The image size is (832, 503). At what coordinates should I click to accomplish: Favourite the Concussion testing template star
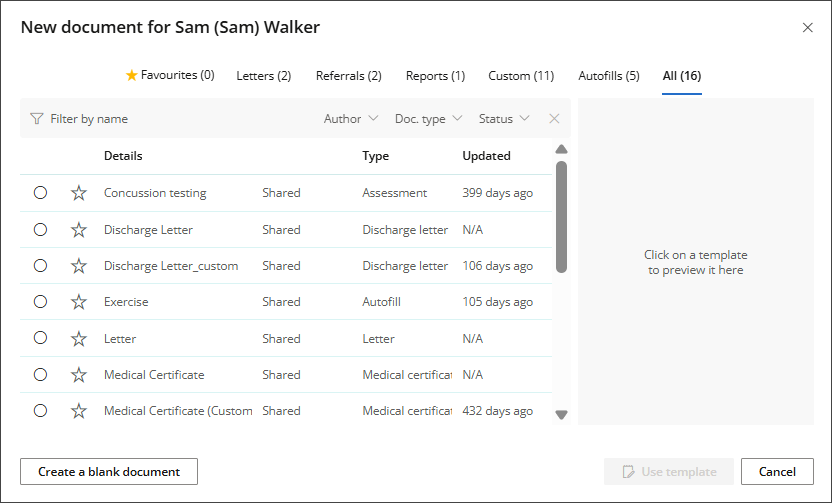(79, 193)
